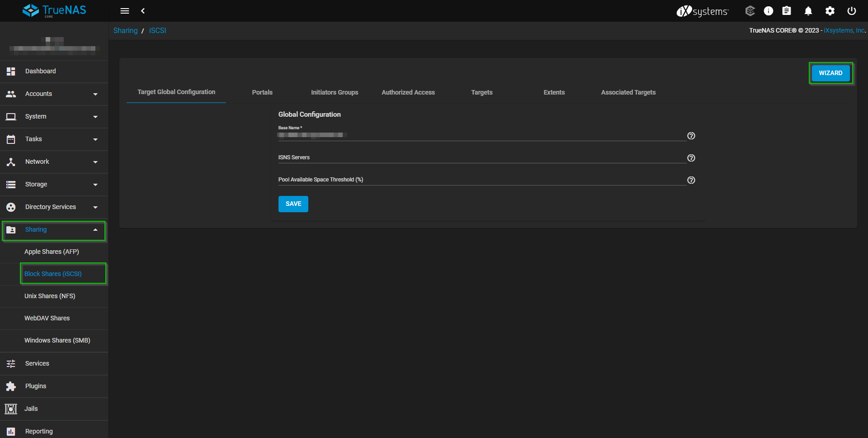Switch to the Portals tab
868x438 pixels.
[262, 92]
